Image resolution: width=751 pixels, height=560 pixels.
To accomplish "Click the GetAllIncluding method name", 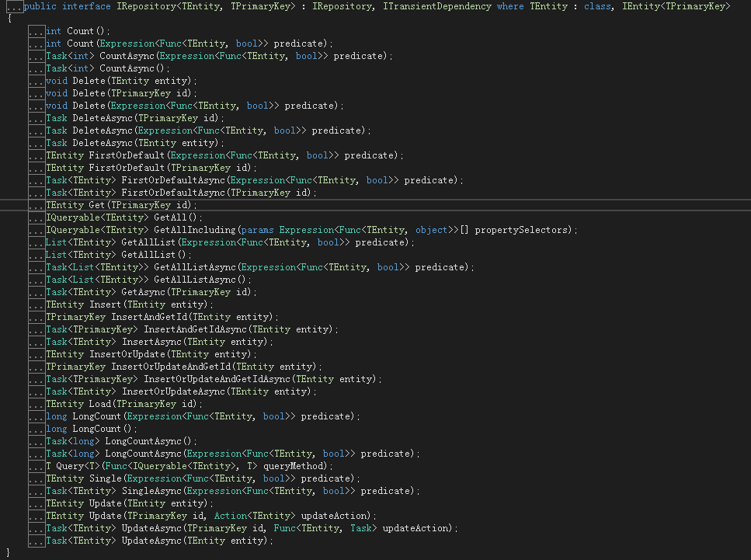I will pyautogui.click(x=195, y=231).
